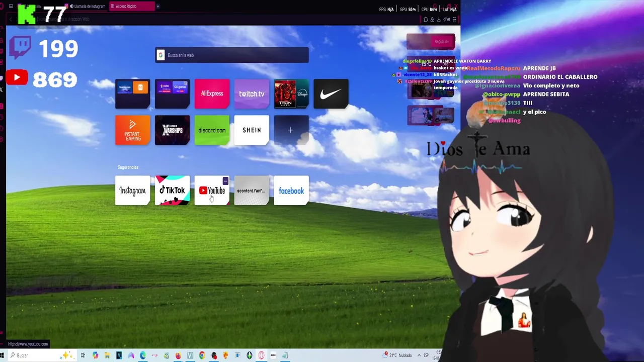Viewport: 644px width, 362px height.
Task: Open the three-dot menu on YouTube tile
Action: (225, 180)
